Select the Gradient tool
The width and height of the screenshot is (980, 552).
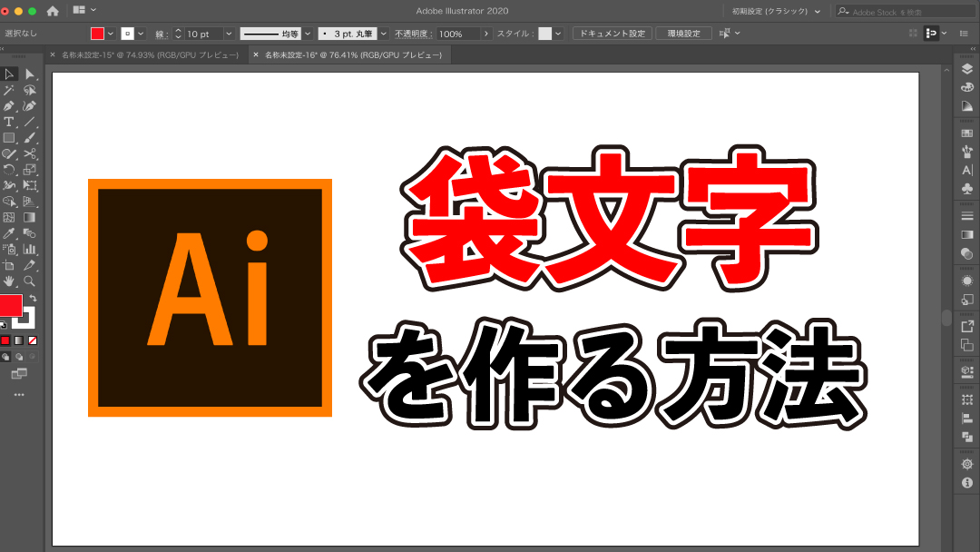[29, 218]
